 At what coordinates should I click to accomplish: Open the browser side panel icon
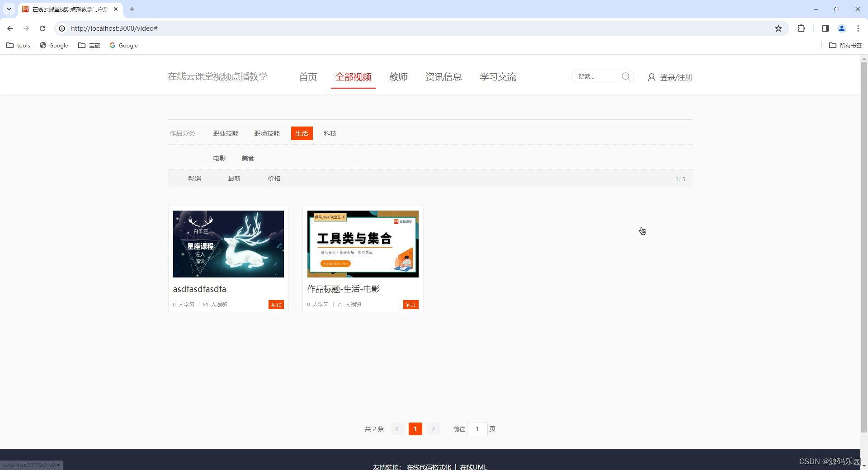click(825, 28)
